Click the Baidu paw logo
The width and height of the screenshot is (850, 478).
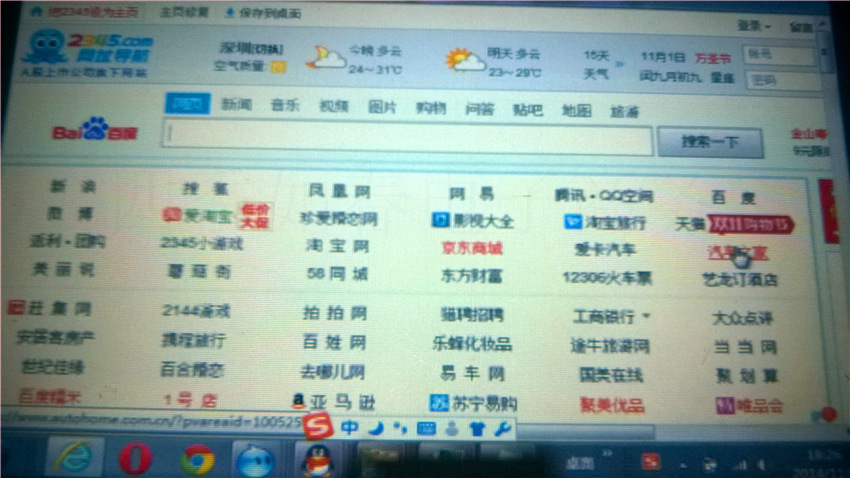(96, 128)
